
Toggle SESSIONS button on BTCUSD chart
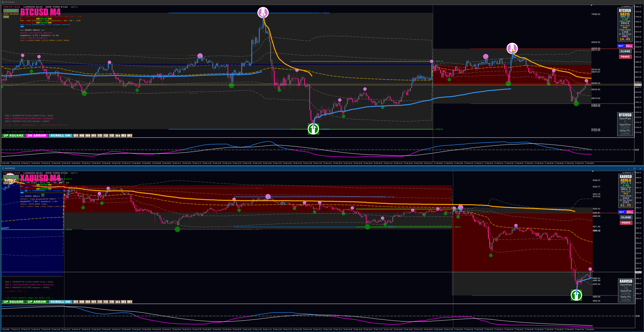point(11,11)
